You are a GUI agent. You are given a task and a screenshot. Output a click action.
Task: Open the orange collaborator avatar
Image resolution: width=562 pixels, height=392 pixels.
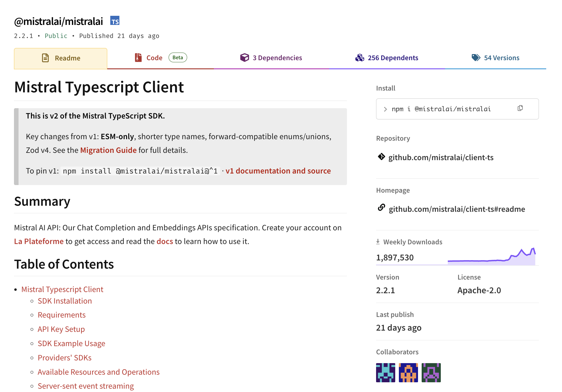click(408, 373)
